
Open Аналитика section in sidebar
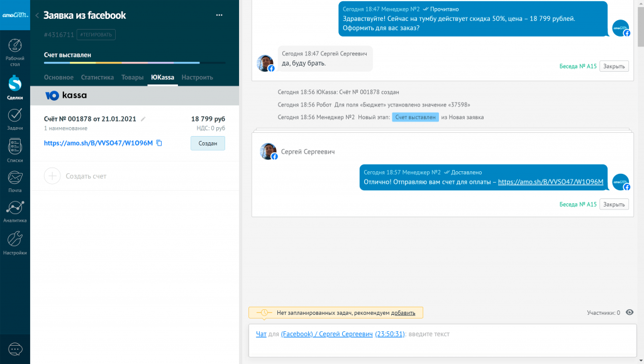pos(14,212)
